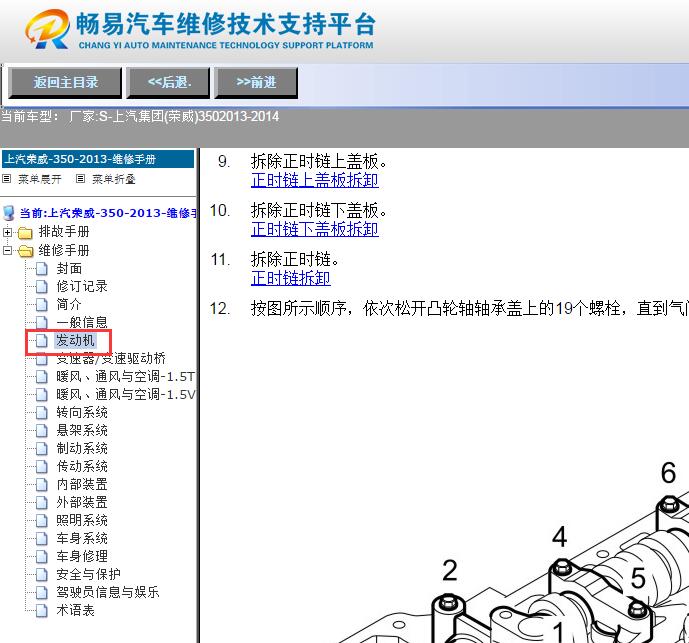
Task: Click the 当前车型 vehicle info line
Action: pos(140,116)
